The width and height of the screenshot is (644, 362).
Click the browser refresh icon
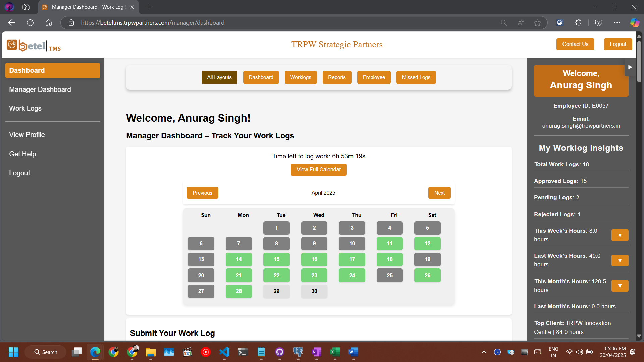30,23
